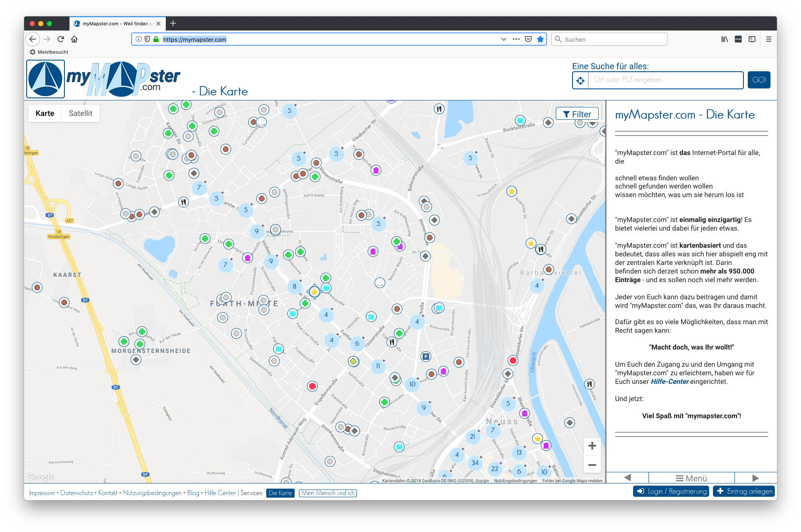This screenshot has width=801, height=532.
Task: Click the cluster marker labeled 22
Action: click(x=495, y=468)
